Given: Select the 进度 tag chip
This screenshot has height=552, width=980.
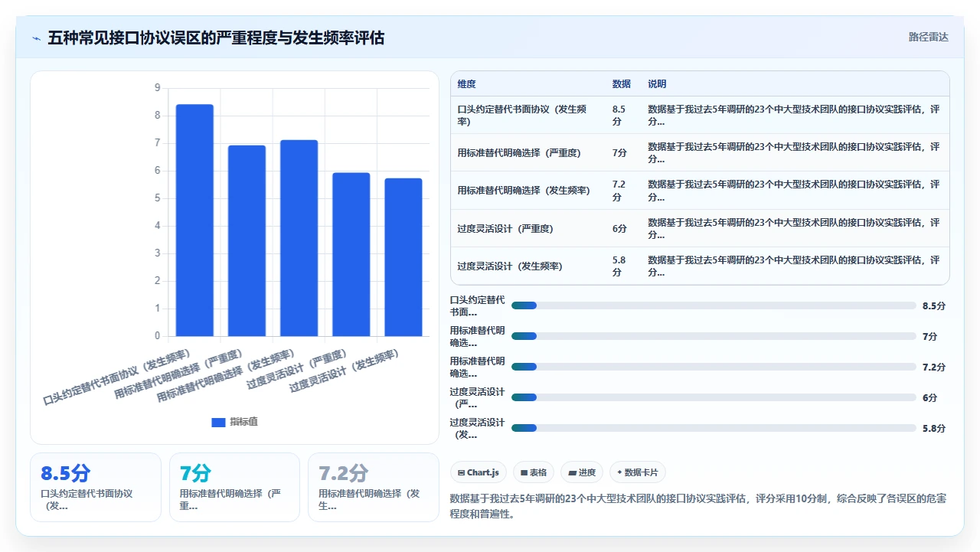Looking at the screenshot, I should (582, 472).
